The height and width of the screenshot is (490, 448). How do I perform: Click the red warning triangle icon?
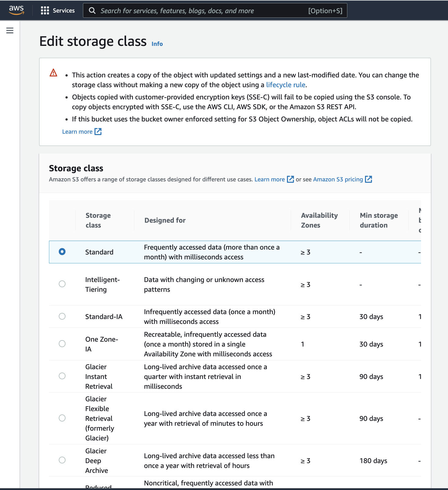tap(54, 73)
